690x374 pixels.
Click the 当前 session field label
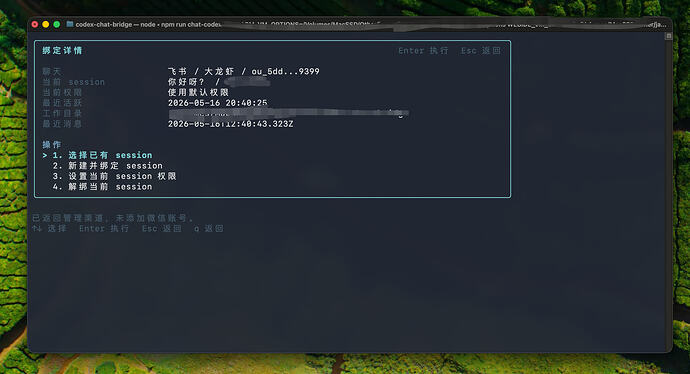[73, 82]
